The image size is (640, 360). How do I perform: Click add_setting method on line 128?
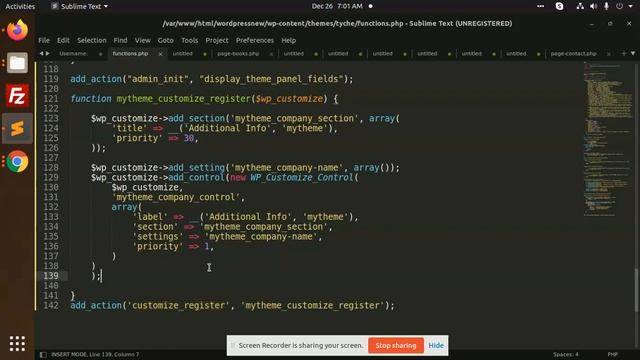[196, 168]
